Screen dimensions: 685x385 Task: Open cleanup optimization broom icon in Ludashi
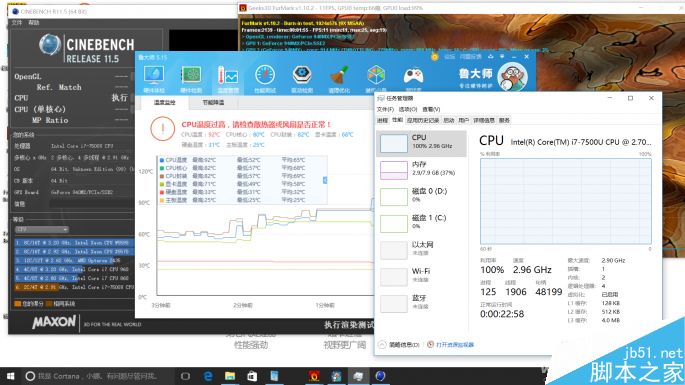point(339,76)
